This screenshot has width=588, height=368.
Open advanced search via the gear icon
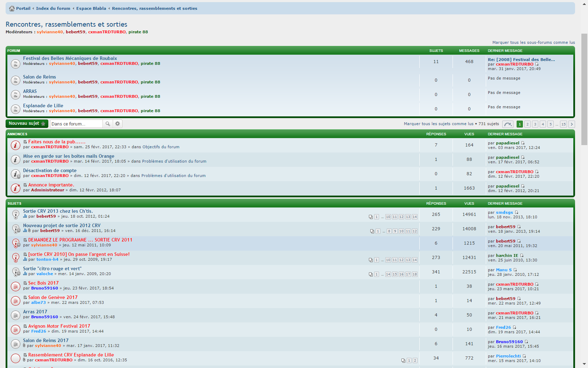[118, 124]
